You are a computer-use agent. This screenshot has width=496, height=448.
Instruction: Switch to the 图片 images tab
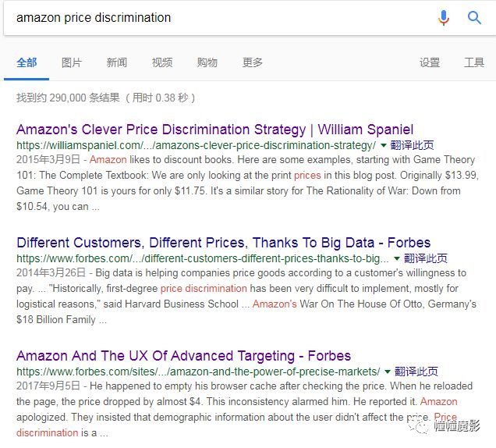72,62
